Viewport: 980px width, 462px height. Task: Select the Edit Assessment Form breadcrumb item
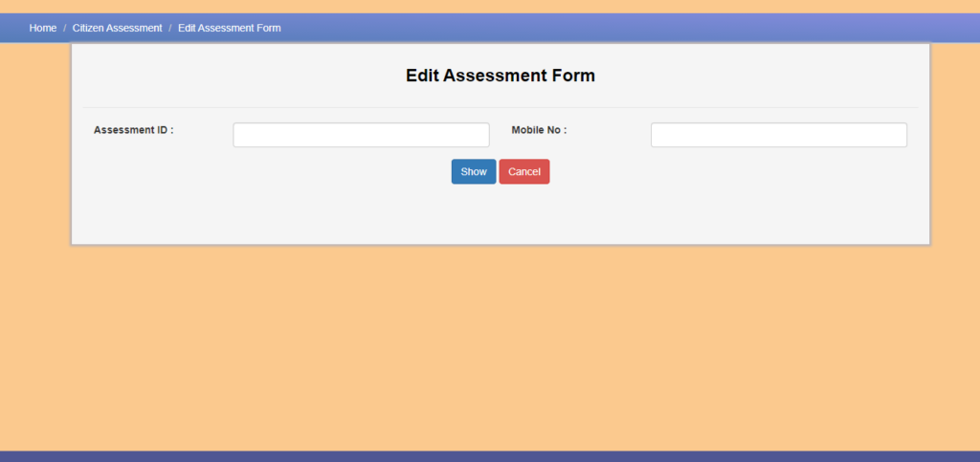click(x=230, y=28)
